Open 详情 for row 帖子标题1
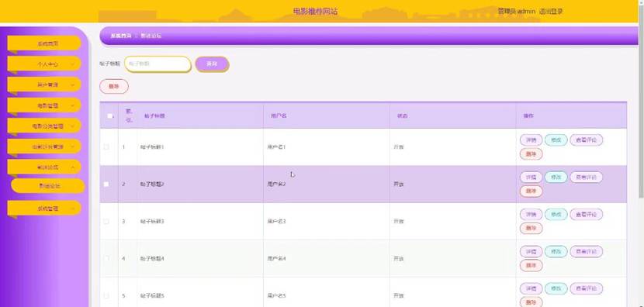 (x=531, y=140)
